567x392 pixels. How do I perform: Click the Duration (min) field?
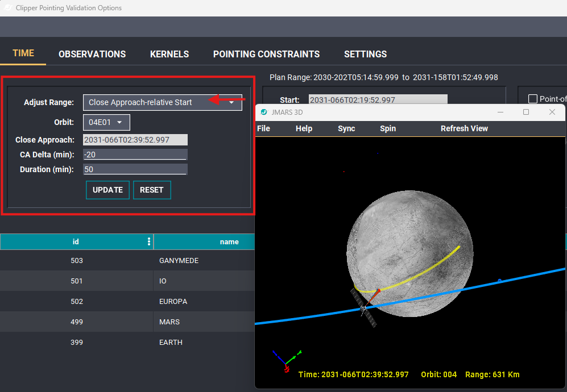click(x=135, y=169)
